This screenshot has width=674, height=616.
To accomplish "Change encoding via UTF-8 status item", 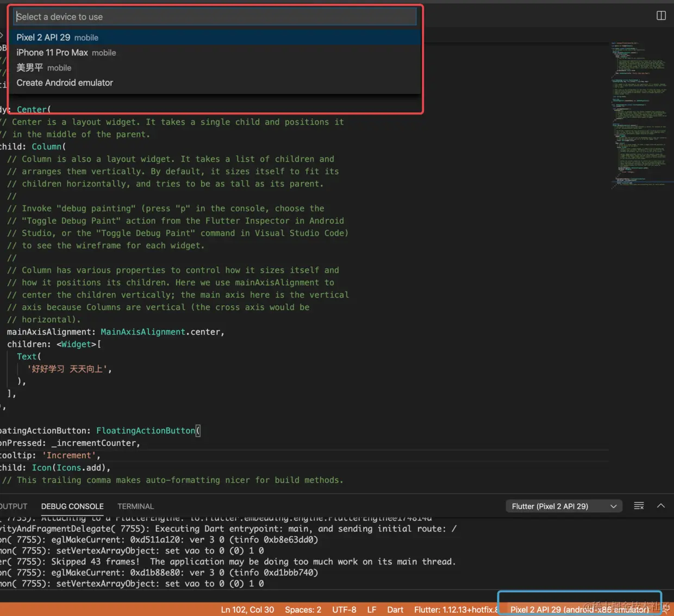I will pyautogui.click(x=344, y=609).
